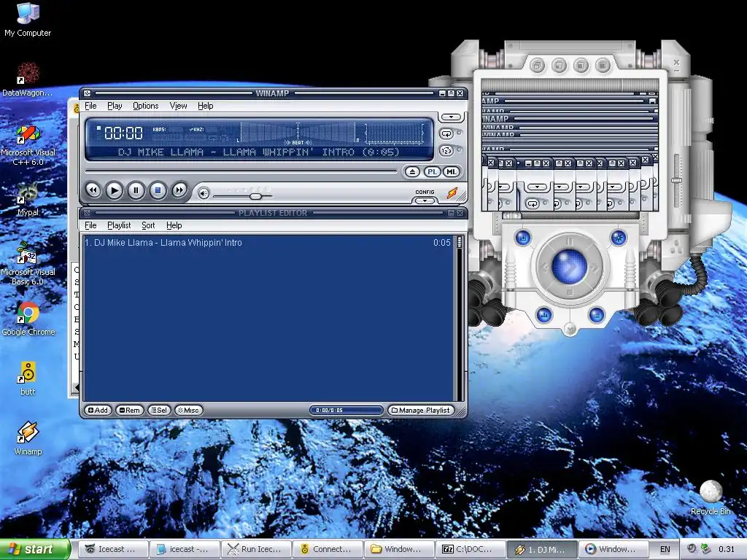Click the robot skin vertical volume slider
The image size is (747, 560).
pyautogui.click(x=676, y=181)
